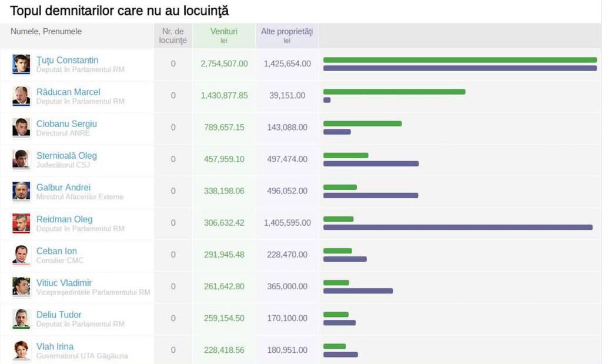Select Vicepreședintele Parlamentului RM subtitle text
602x364 pixels.
coord(93,292)
